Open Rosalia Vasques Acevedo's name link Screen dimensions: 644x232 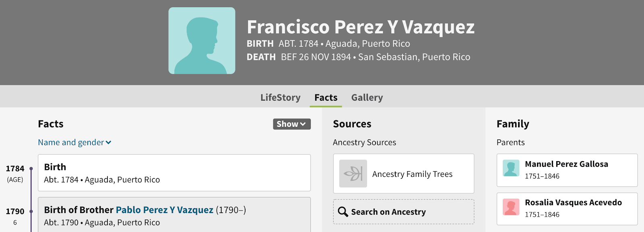(x=573, y=203)
